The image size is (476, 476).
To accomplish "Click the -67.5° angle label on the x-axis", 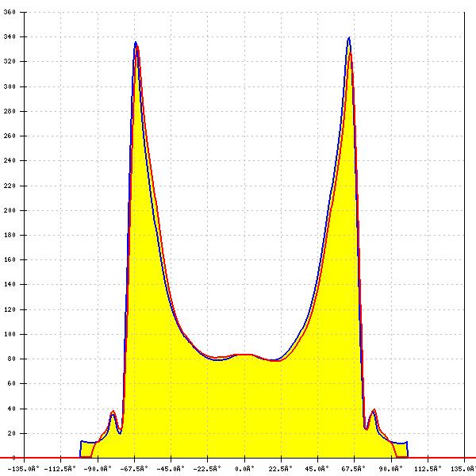I will pyautogui.click(x=134, y=469).
